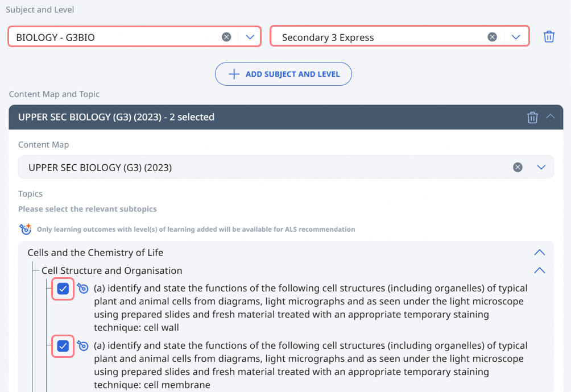Delete the subject and level row
This screenshot has height=392, width=571.
click(549, 37)
